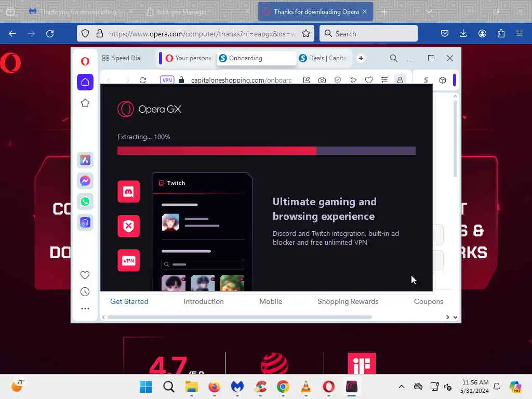Open the profile icon in the Opera toolbar
Image resolution: width=532 pixels, height=399 pixels.
click(x=400, y=80)
